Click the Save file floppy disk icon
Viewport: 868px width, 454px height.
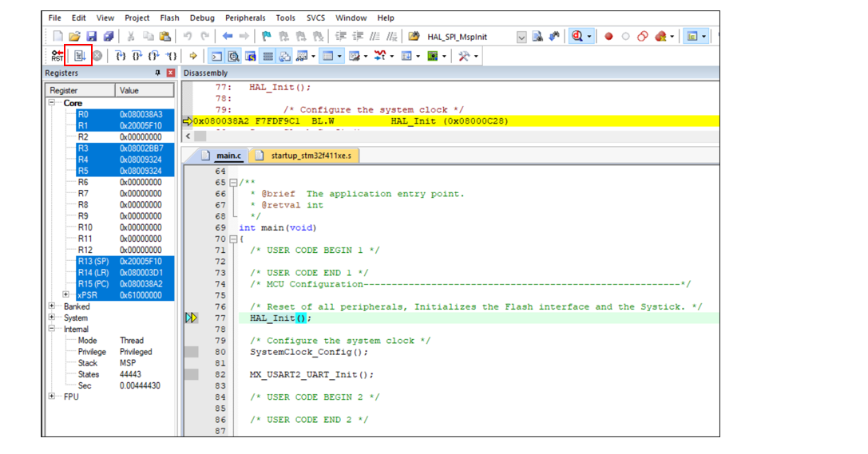click(91, 37)
